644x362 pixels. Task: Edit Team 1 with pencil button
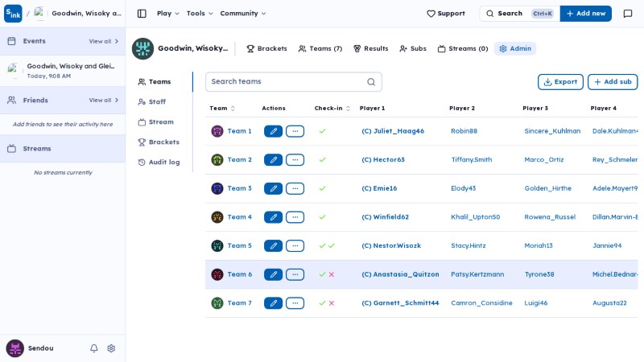273,131
